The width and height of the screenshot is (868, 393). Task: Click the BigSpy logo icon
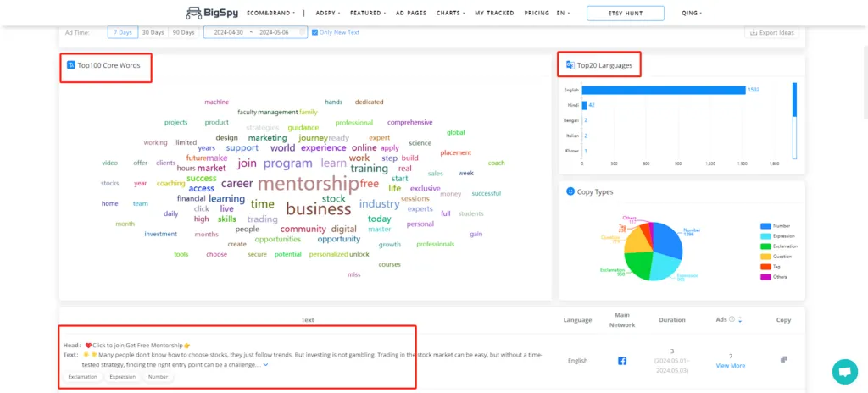tap(194, 13)
